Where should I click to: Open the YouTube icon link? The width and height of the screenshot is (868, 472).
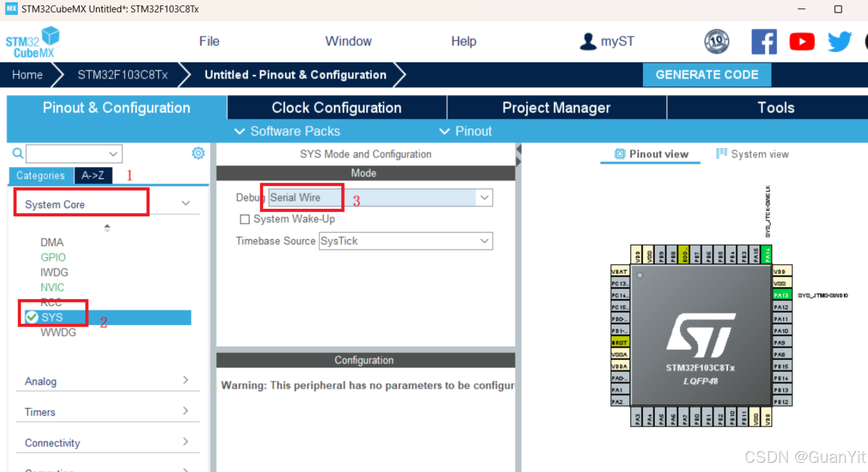point(802,42)
